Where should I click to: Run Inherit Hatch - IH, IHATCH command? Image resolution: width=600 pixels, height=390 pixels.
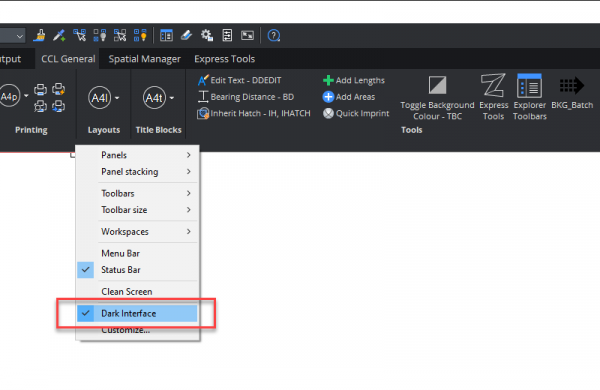coord(254,113)
